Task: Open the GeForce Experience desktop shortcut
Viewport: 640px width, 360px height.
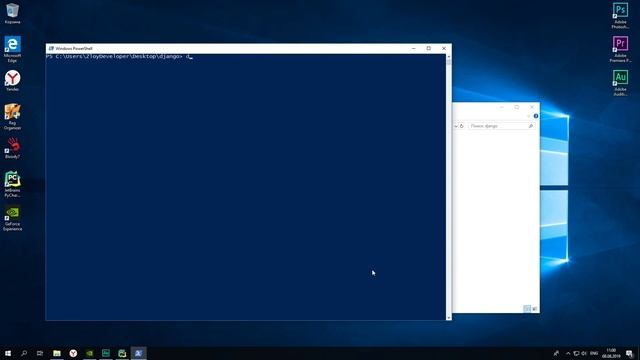Action: [x=12, y=218]
